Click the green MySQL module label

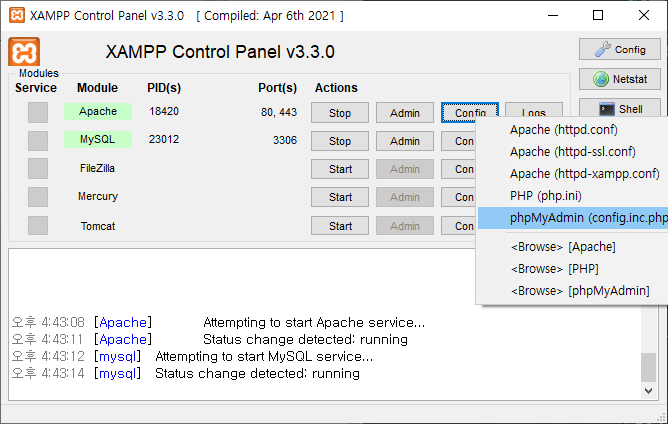98,139
